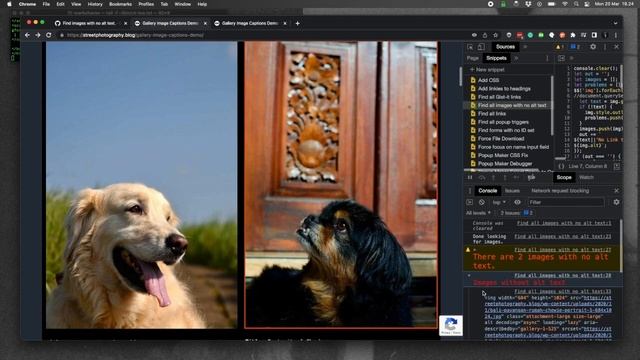
Task: Open Add linkies to headings snippet
Action: [504, 89]
